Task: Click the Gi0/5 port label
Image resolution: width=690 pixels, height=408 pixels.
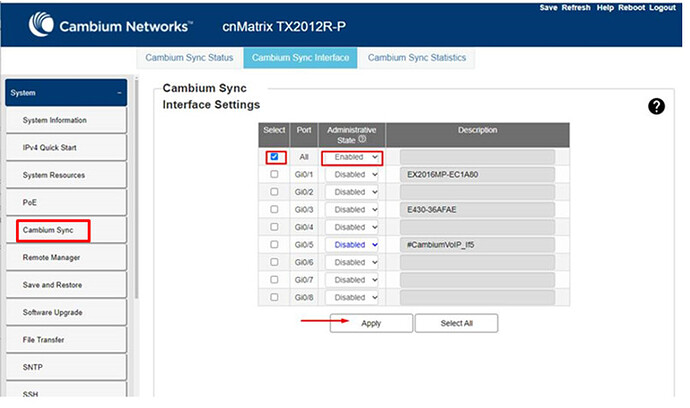Action: click(304, 245)
